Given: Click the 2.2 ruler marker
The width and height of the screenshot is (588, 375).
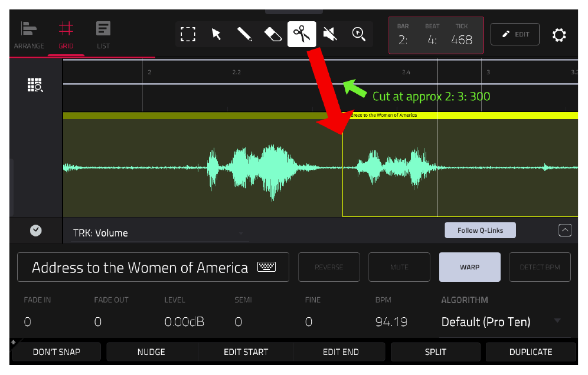Looking at the screenshot, I should tap(236, 72).
